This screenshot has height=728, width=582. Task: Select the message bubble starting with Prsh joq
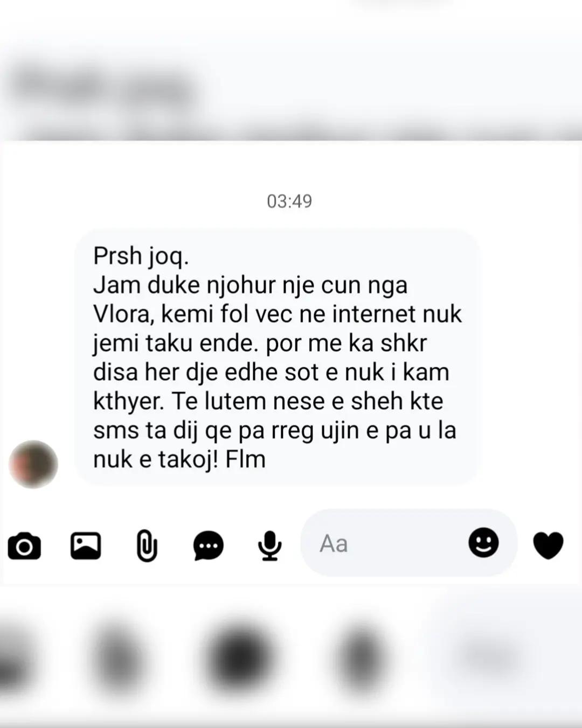coord(277,358)
